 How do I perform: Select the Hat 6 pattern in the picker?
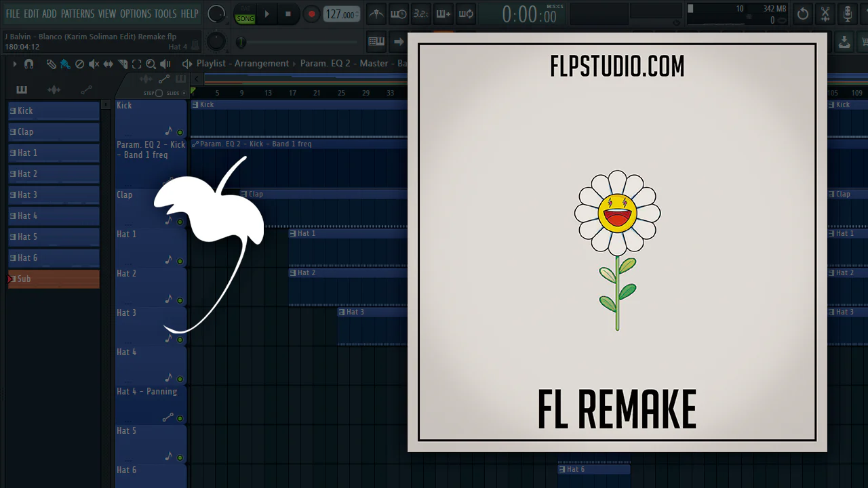[54, 258]
